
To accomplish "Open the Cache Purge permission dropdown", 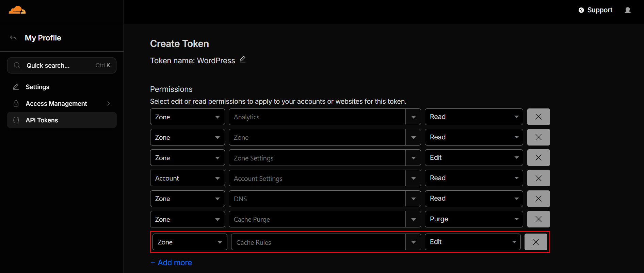I will click(x=325, y=219).
